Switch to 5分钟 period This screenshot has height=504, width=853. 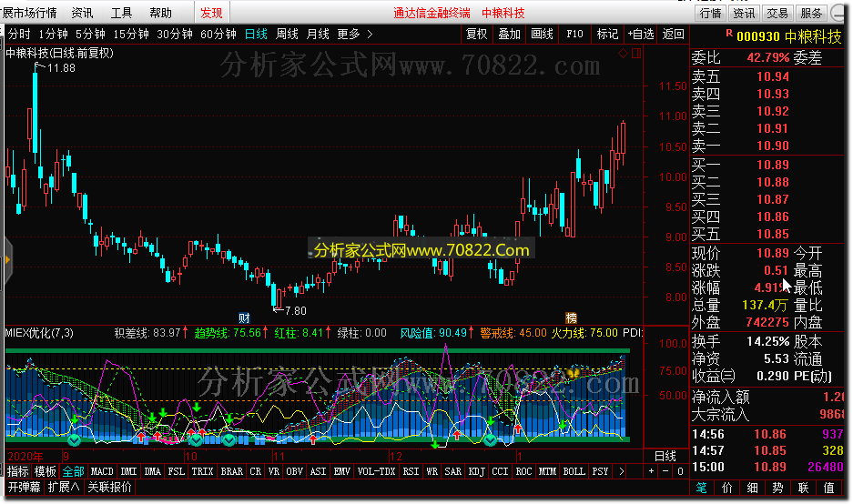90,35
